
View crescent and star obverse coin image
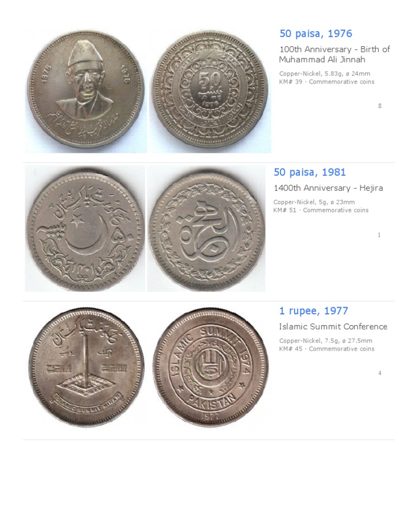(x=85, y=229)
